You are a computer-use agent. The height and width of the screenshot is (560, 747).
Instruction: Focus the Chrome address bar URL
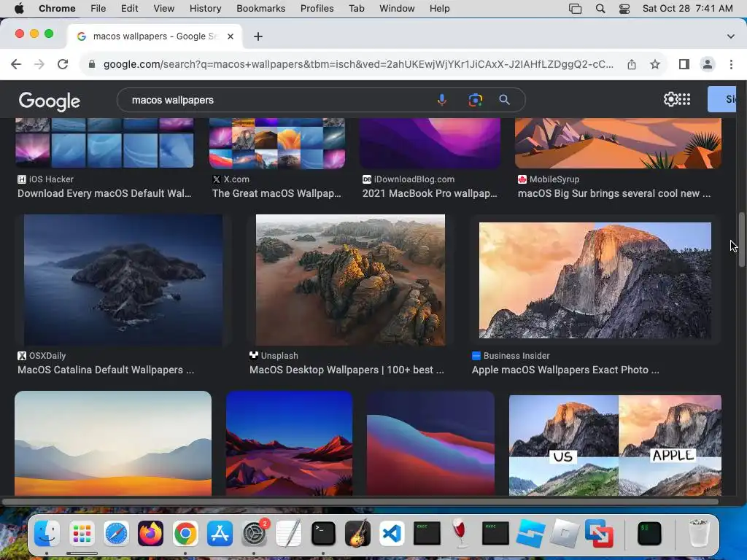click(x=358, y=64)
